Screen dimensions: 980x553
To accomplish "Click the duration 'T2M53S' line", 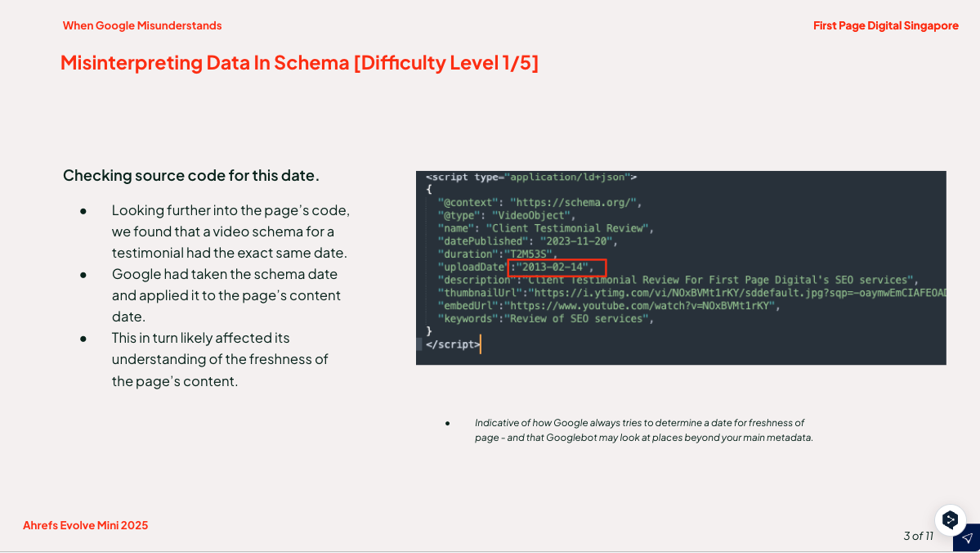I will point(498,254).
